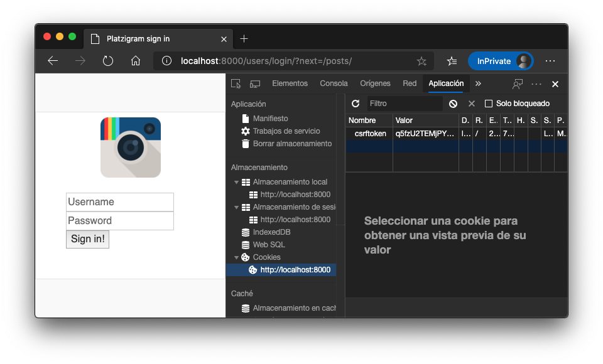Screen dimensions: 603x364
Task: Sort cookies by the Valor column
Action: click(x=426, y=120)
